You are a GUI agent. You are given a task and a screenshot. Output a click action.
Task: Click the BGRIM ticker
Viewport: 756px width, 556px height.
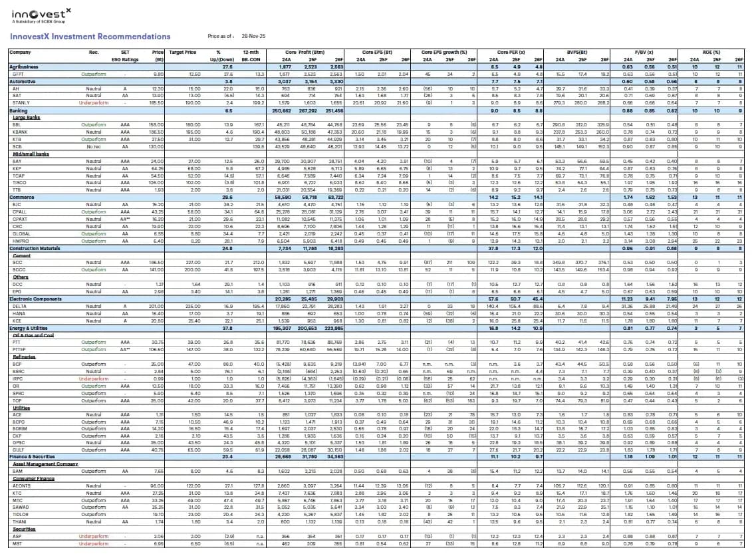tap(20, 429)
